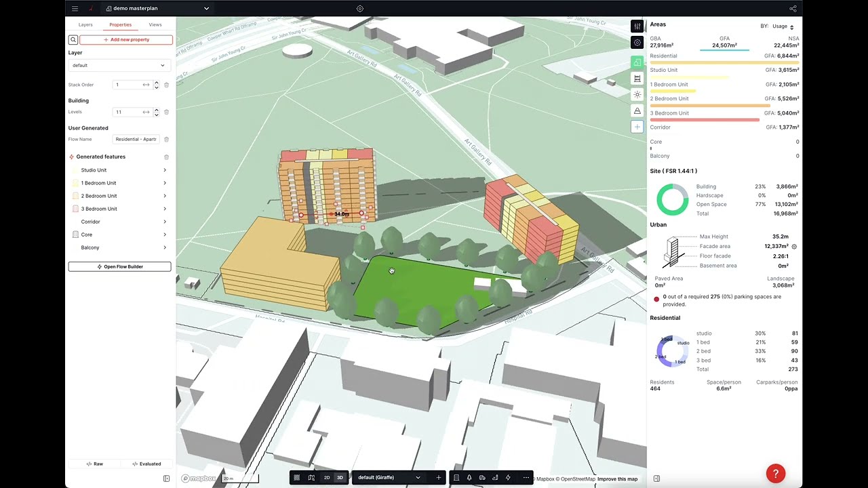This screenshot has height=488, width=868.
Task: Expand the Core feature row
Action: point(119,235)
